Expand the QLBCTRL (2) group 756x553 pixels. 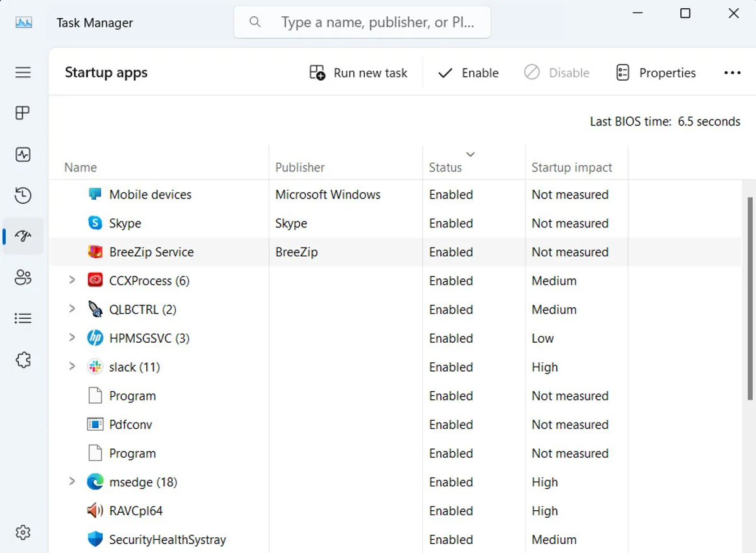point(72,309)
